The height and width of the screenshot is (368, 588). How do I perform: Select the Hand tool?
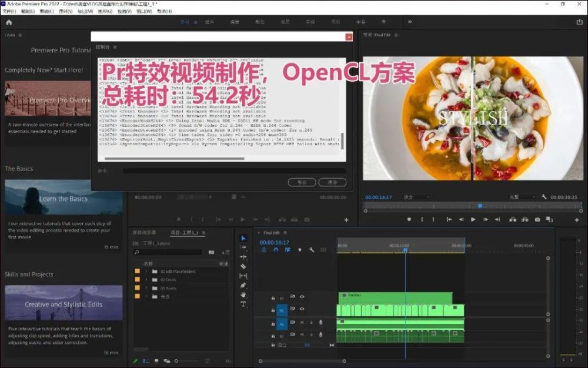243,295
